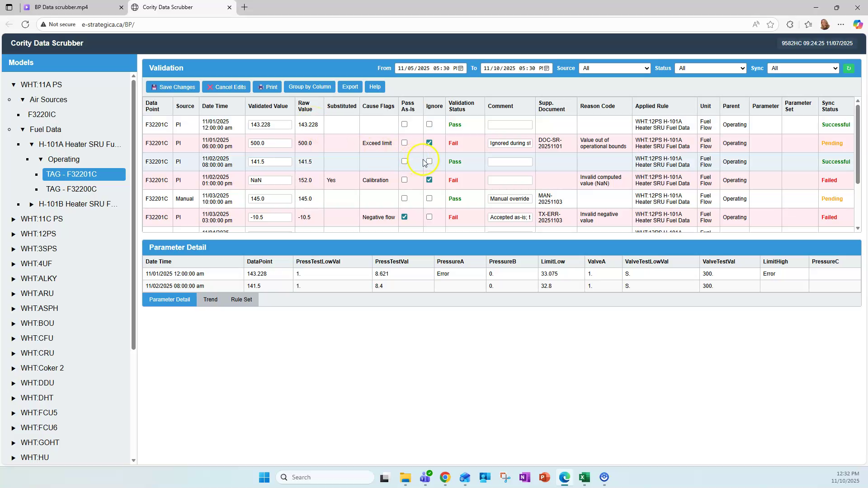
Task: Uncheck Ignore on the NaN Calibration row
Action: [x=429, y=179]
